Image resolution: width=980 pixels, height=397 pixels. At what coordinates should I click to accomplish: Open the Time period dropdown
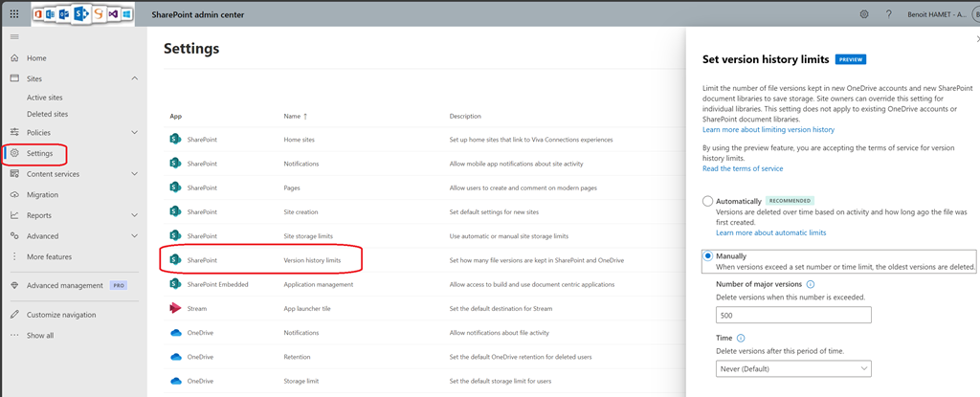(x=793, y=368)
